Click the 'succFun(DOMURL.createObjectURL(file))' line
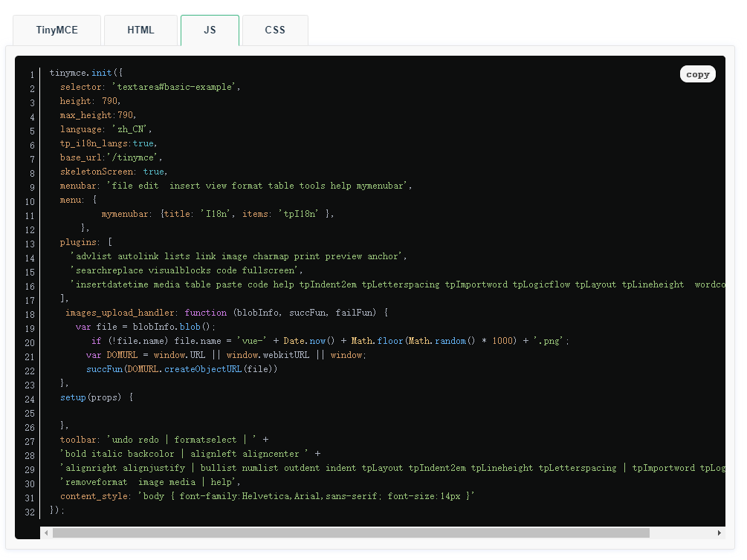Screen dimensions: 747x560 (x=181, y=369)
